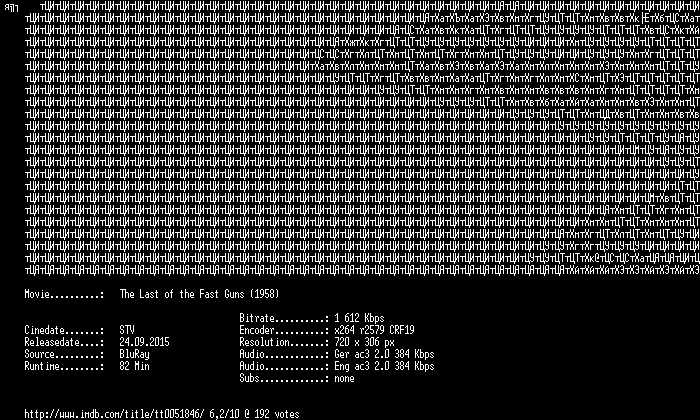Select the "BluRay" source value
The height and width of the screenshot is (420, 700).
click(x=134, y=354)
